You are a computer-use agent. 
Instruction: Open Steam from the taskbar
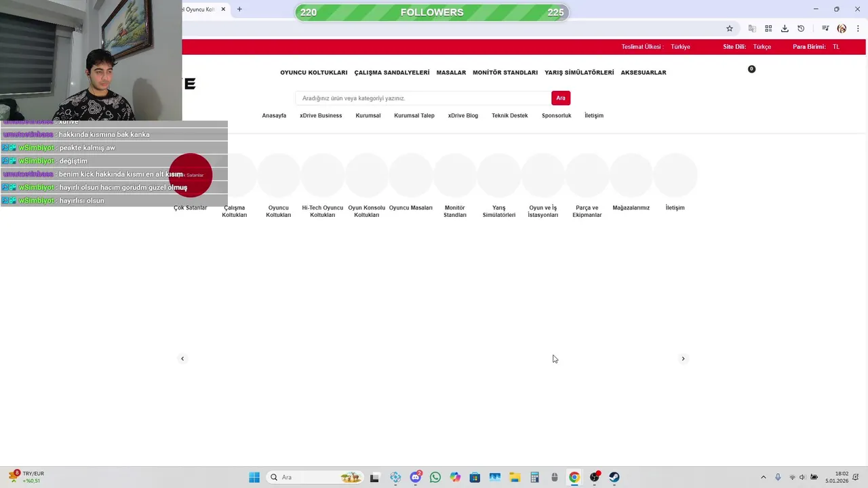point(614,477)
